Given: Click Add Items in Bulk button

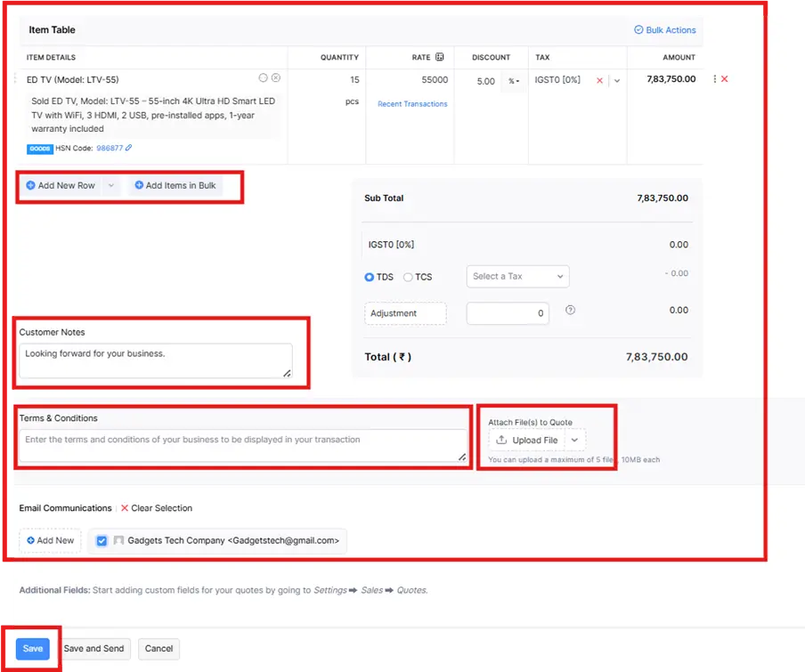Looking at the screenshot, I should click(x=175, y=185).
